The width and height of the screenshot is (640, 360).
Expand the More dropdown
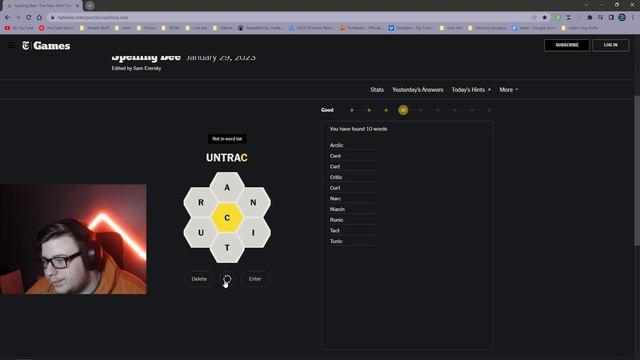click(x=509, y=90)
